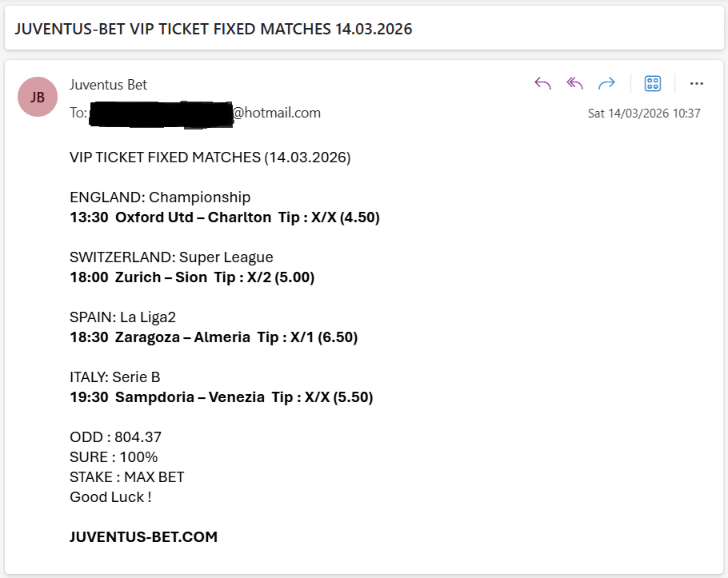Click the Sampdoria – Venezia match line
Viewport: 728px width, 578px height.
coord(221,397)
